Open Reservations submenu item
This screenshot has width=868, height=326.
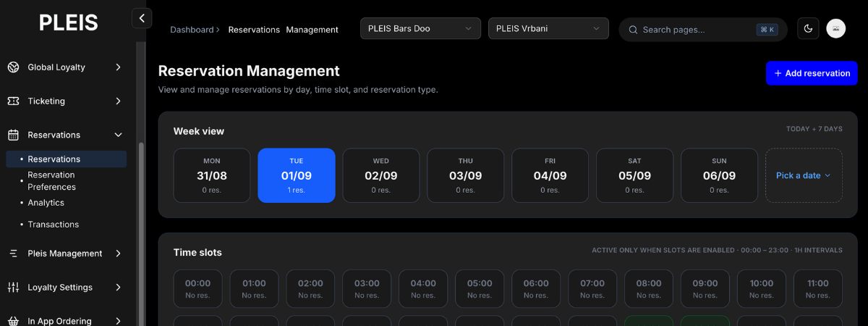(67, 159)
